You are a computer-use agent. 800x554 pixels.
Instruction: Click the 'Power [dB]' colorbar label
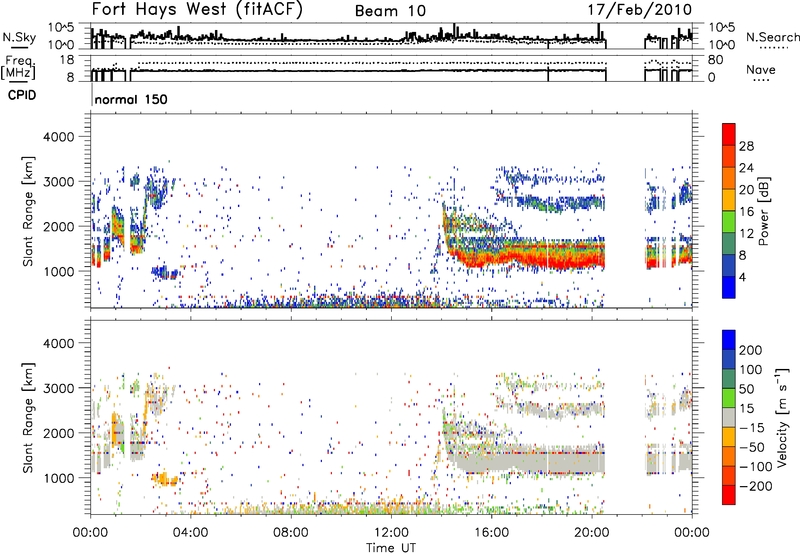pos(764,211)
